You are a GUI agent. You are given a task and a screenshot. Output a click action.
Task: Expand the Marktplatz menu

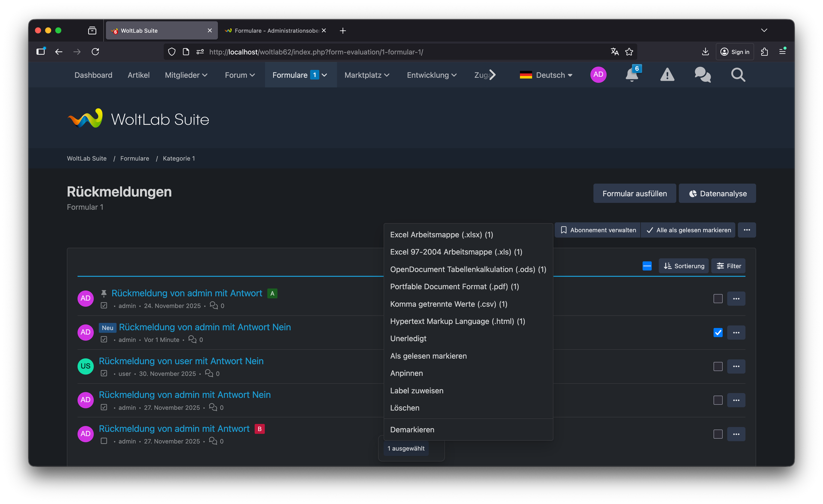pyautogui.click(x=367, y=75)
